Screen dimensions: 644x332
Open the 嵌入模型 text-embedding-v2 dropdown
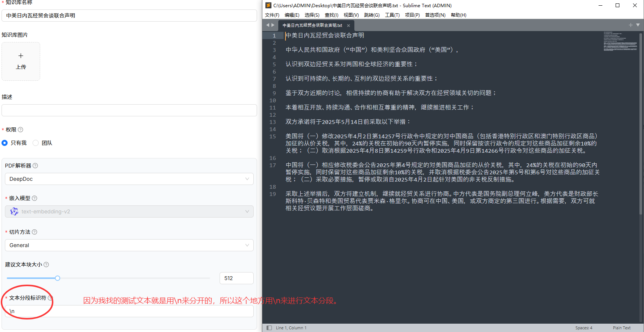pyautogui.click(x=129, y=211)
